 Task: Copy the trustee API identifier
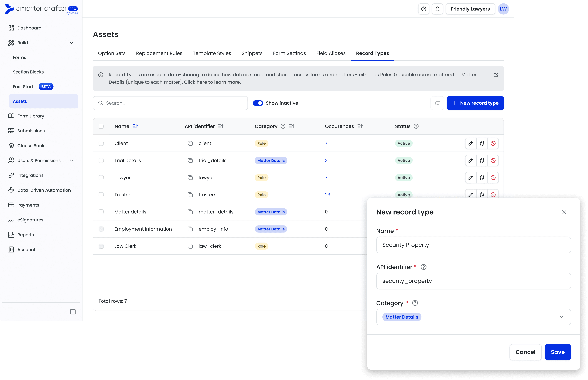click(x=190, y=195)
